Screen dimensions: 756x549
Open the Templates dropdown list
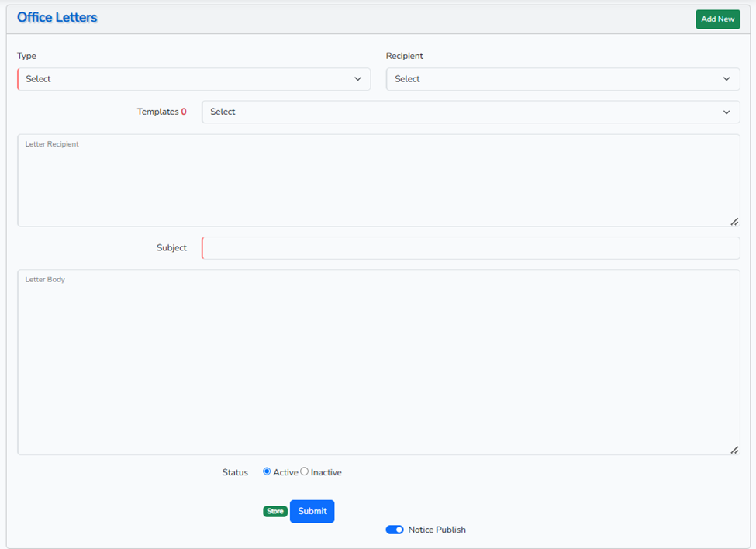pyautogui.click(x=470, y=112)
